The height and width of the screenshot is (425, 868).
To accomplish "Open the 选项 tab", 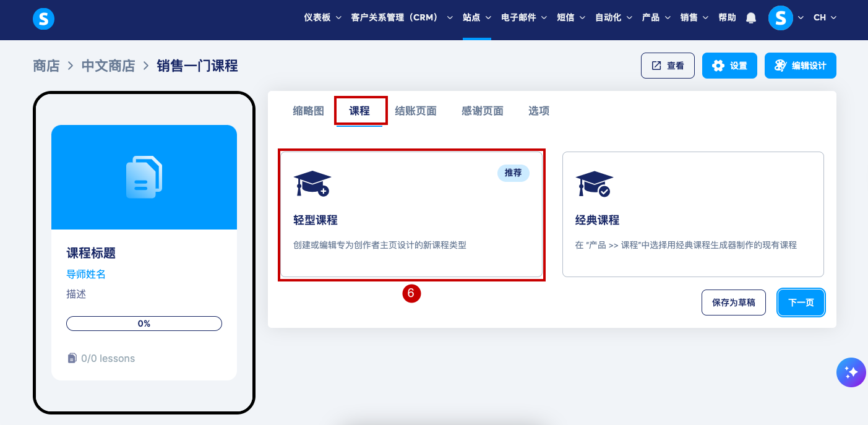I will point(539,111).
